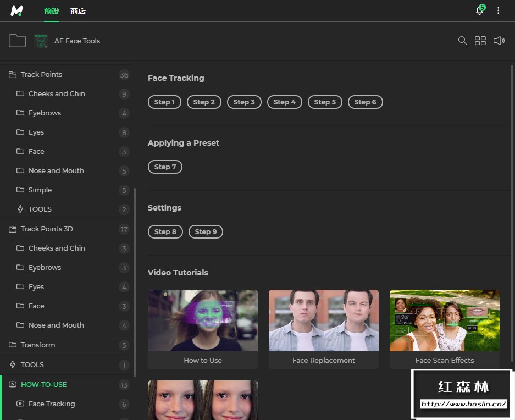This screenshot has width=515, height=420.
Task: Click the lightning icon beside top-level TOOLS
Action: tap(13, 364)
